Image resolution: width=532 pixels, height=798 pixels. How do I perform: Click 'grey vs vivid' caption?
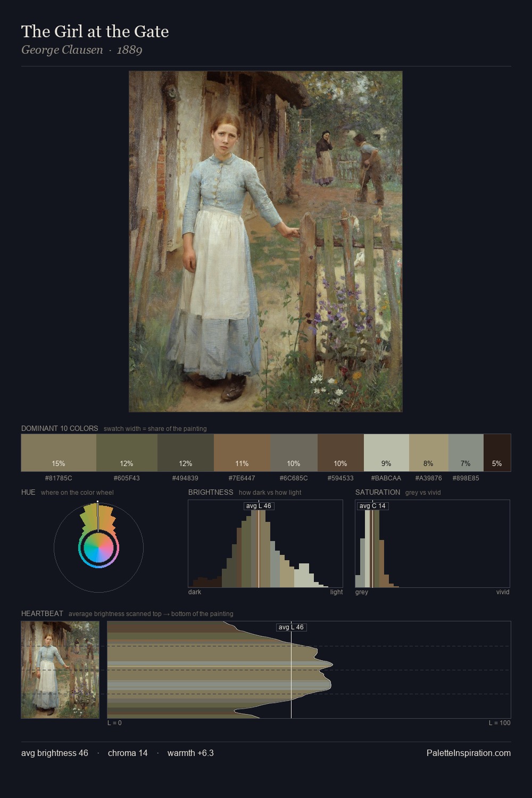coord(423,493)
